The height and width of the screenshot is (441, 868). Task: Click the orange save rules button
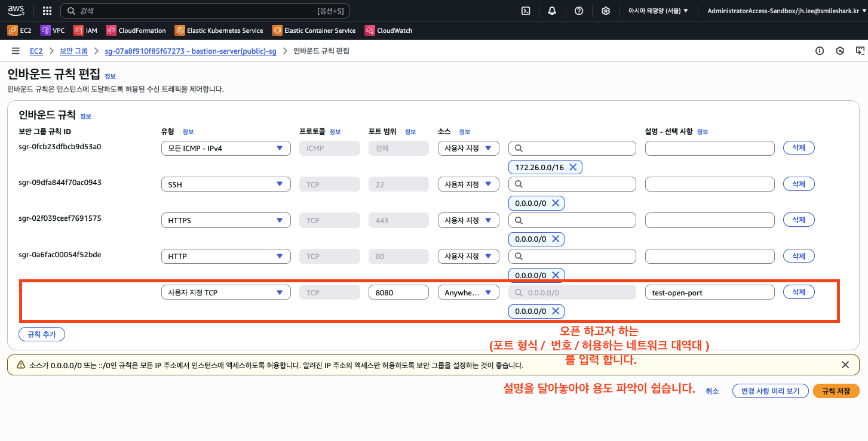pos(835,391)
